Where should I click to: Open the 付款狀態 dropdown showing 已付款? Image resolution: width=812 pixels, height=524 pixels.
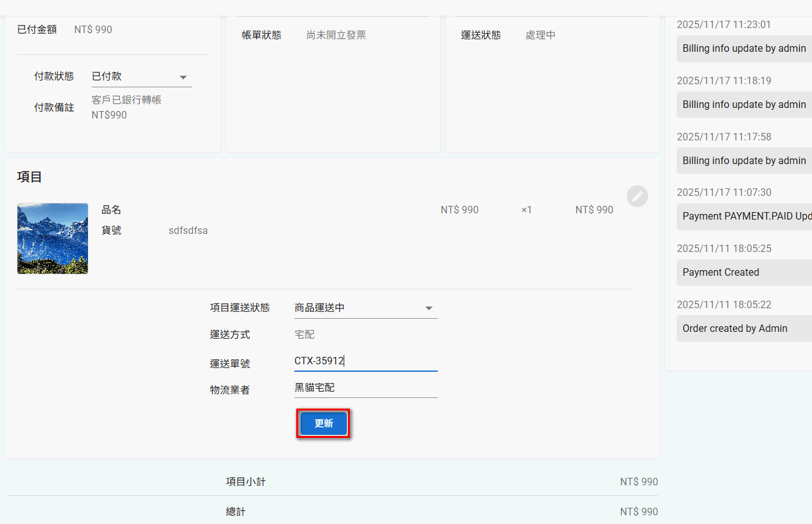(142, 77)
